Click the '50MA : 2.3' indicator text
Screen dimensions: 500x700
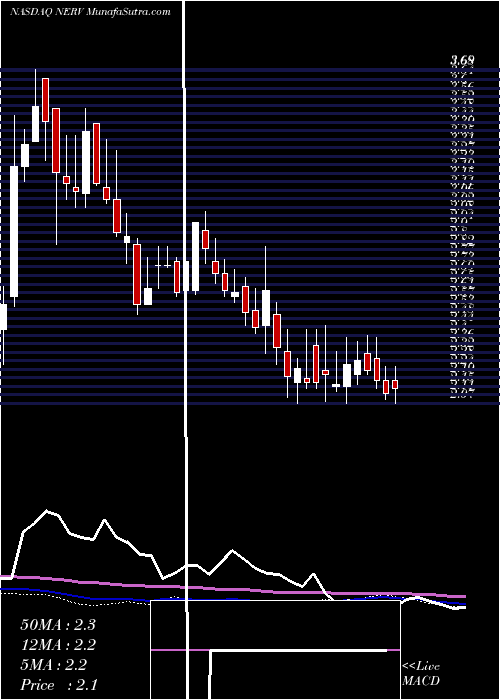click(x=58, y=625)
